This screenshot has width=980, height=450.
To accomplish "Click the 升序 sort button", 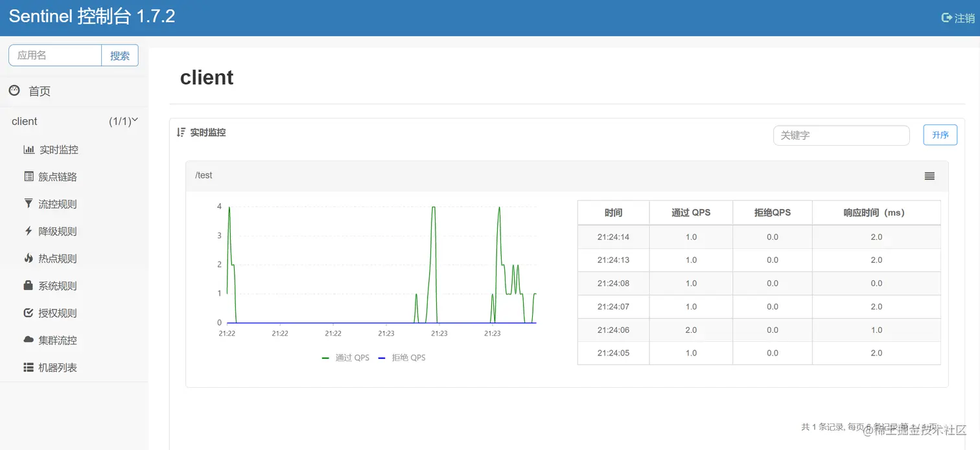I will coord(940,135).
